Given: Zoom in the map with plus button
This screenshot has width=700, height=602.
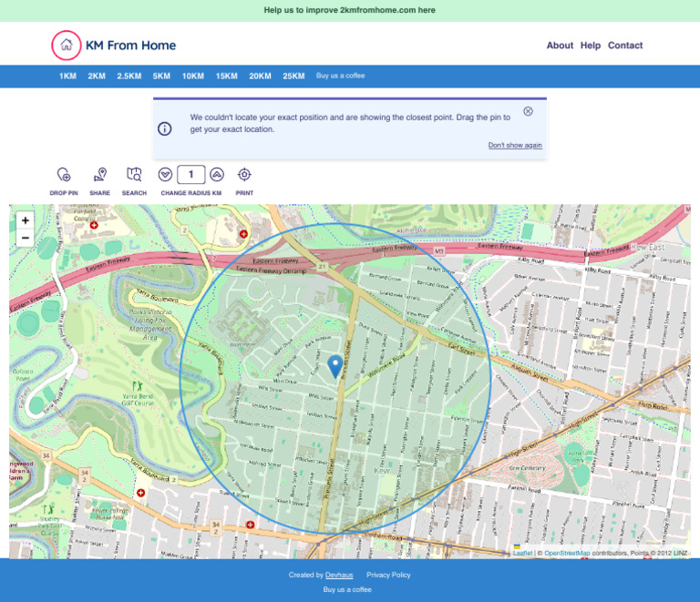Looking at the screenshot, I should 26,220.
